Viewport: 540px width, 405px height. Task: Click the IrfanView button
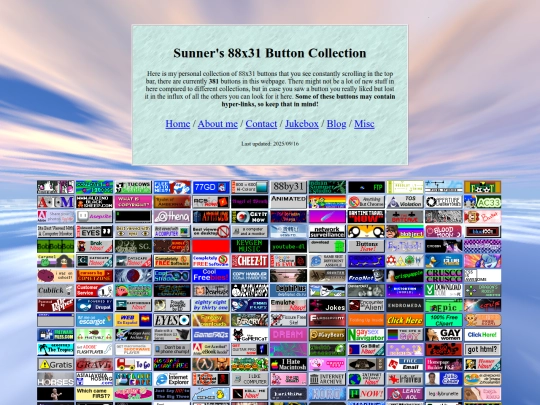click(405, 379)
